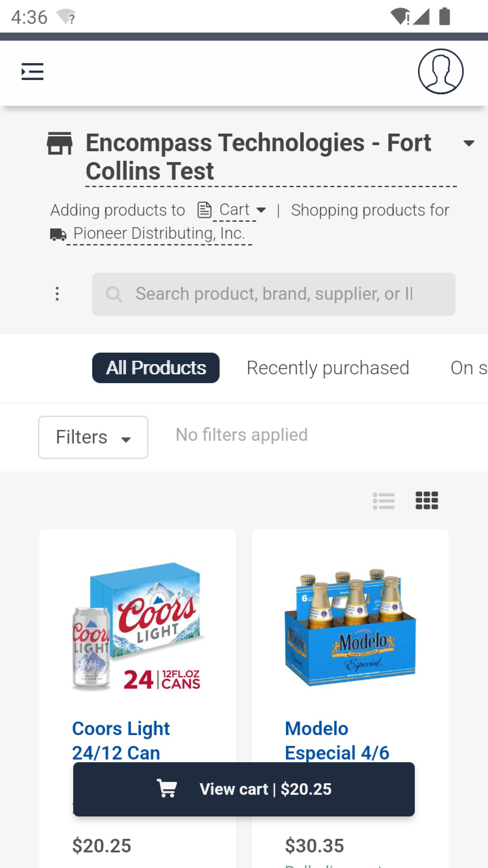Tap the cart document icon
The width and height of the screenshot is (488, 868).
[204, 210]
